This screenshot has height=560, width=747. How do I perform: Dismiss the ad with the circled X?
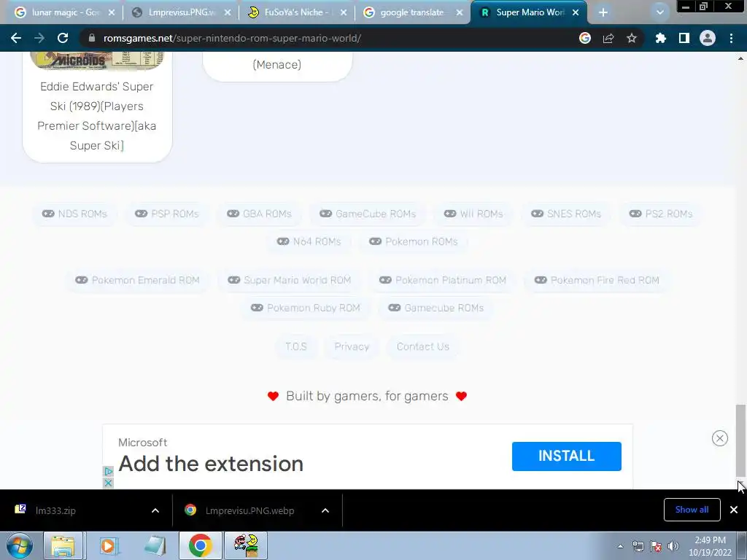(x=720, y=438)
